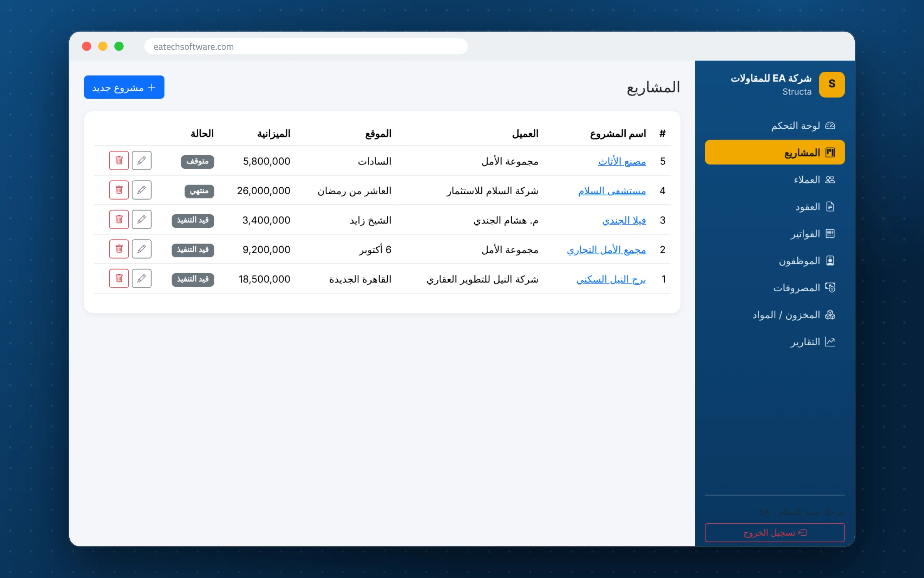Image resolution: width=924 pixels, height=578 pixels.
Task: Click client شركة النيل للتطوير العقاري
Action: pos(482,279)
